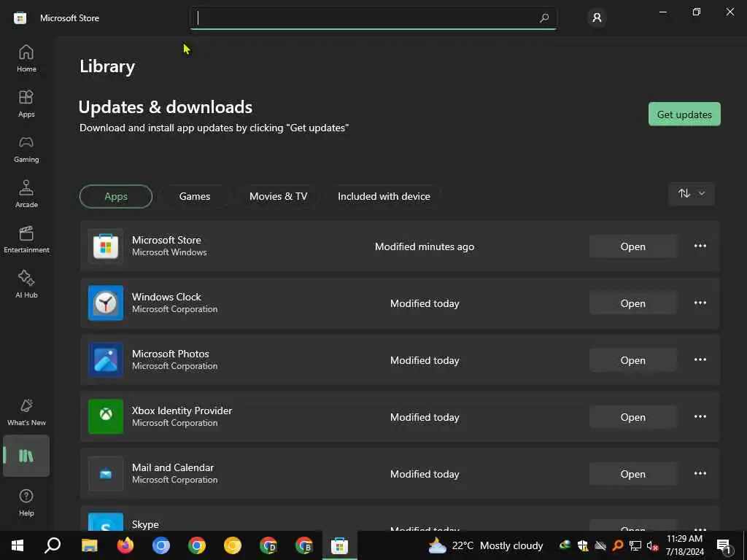
Task: Open more options for Microsoft Store row
Action: point(700,246)
